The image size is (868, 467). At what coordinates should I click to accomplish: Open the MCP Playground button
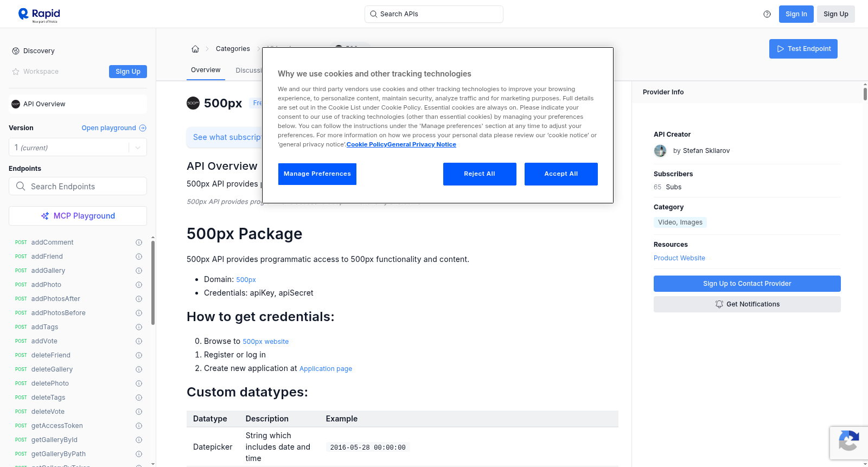78,216
